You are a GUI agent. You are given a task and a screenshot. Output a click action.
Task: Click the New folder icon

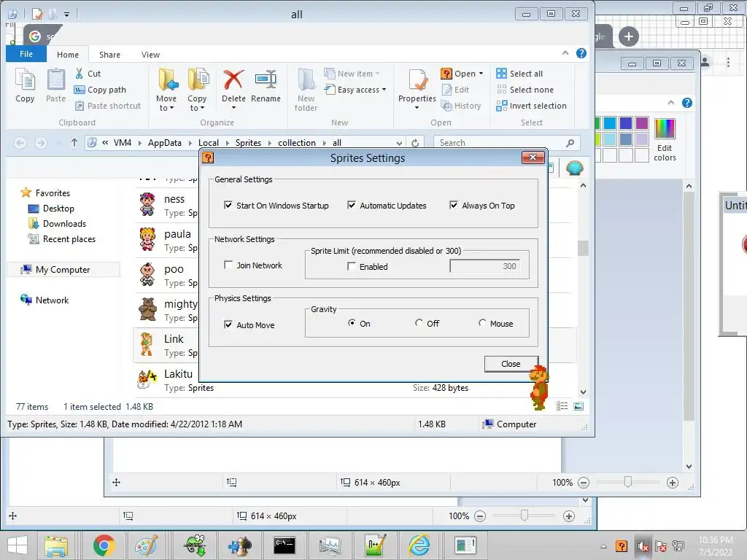[x=306, y=90]
